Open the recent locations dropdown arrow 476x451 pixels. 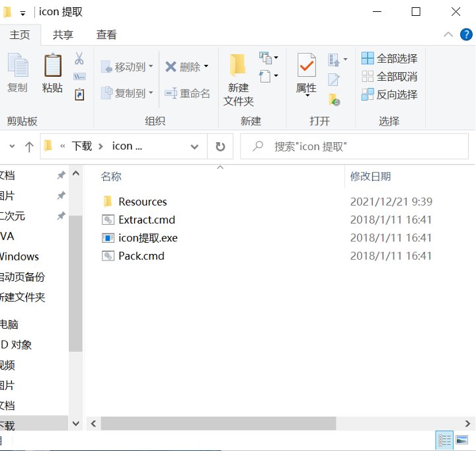12,146
